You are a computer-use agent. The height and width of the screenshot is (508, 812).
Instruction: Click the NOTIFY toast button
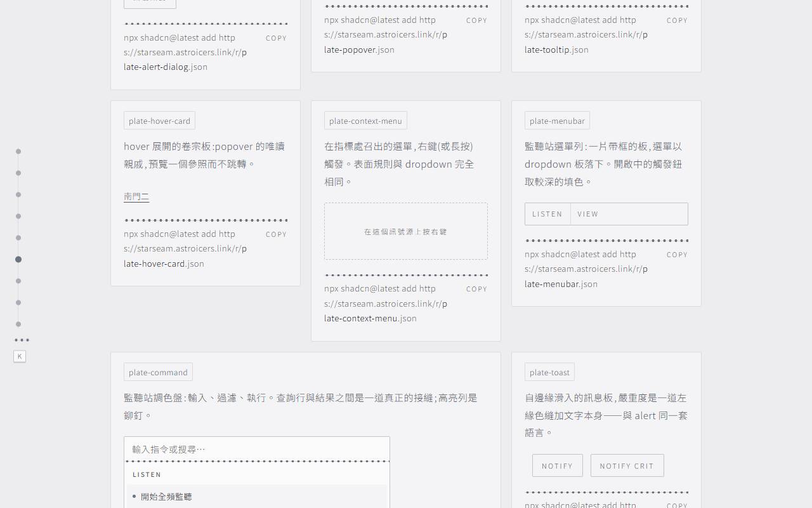point(558,465)
